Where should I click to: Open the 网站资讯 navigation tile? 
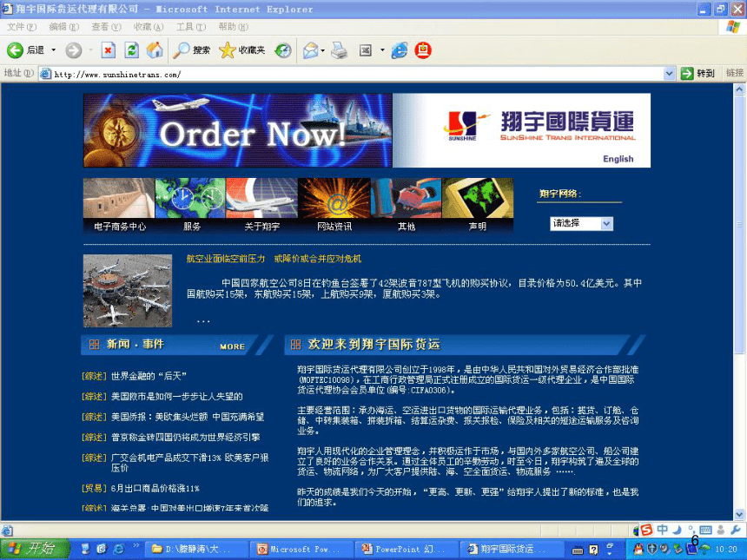[334, 206]
